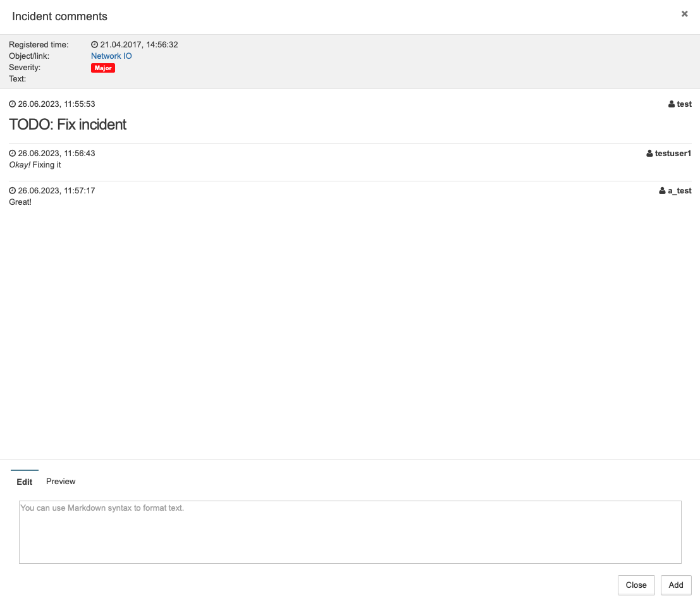Click the username 'testuser1'

tap(673, 153)
